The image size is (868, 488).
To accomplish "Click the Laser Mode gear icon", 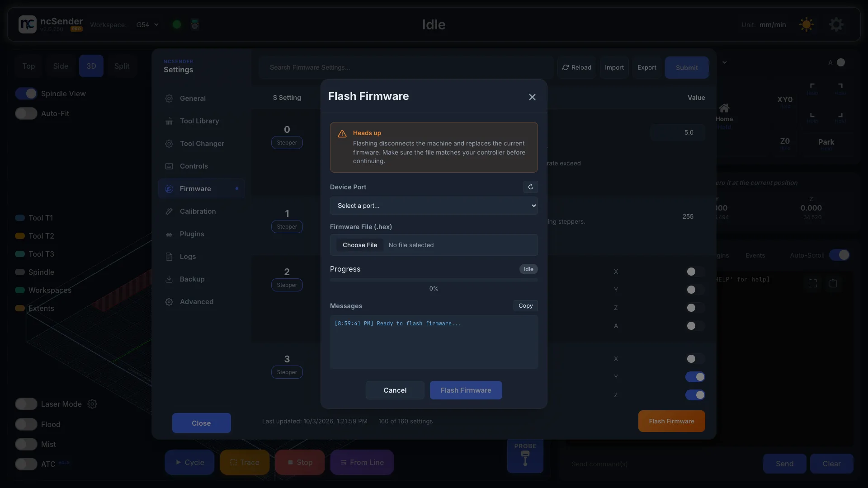I will [92, 404].
